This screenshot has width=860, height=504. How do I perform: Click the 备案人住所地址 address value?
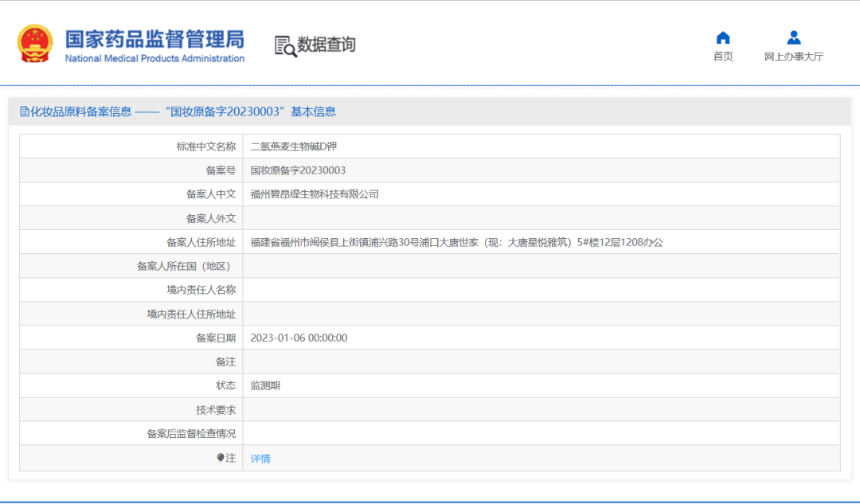pos(456,242)
